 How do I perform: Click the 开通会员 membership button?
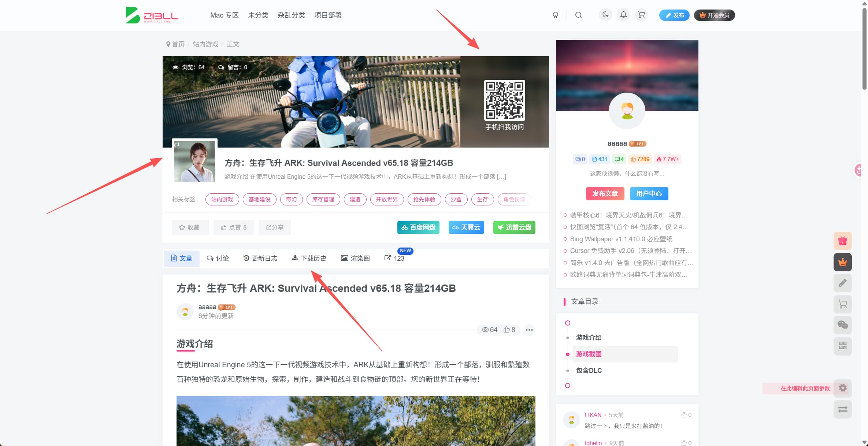tap(714, 15)
